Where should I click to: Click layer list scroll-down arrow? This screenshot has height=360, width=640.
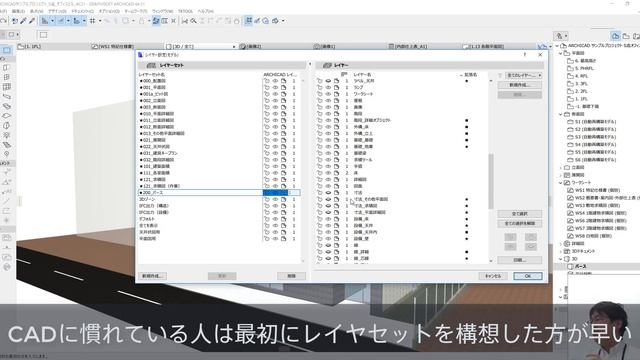491,261
